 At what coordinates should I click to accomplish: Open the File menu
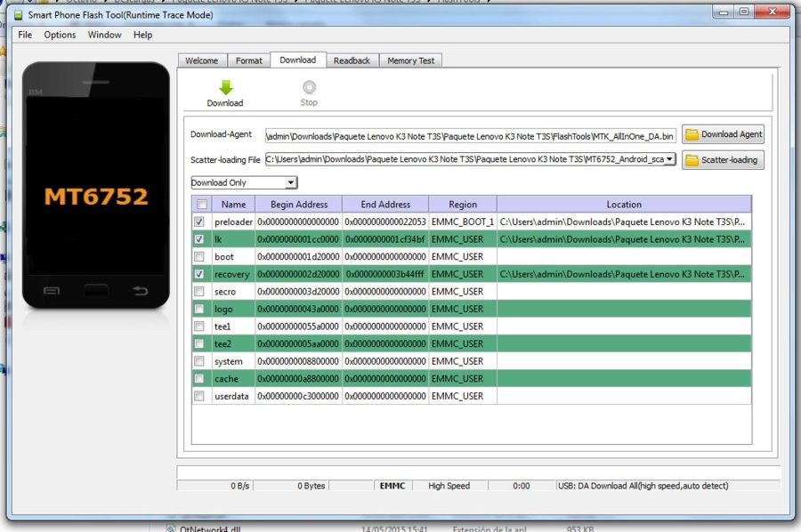pyautogui.click(x=25, y=35)
